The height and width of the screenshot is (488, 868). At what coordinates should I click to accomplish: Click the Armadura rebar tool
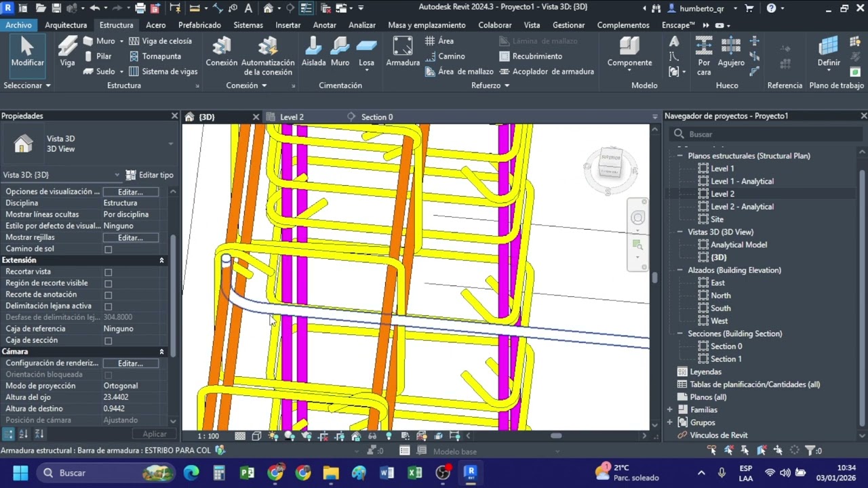coord(403,52)
